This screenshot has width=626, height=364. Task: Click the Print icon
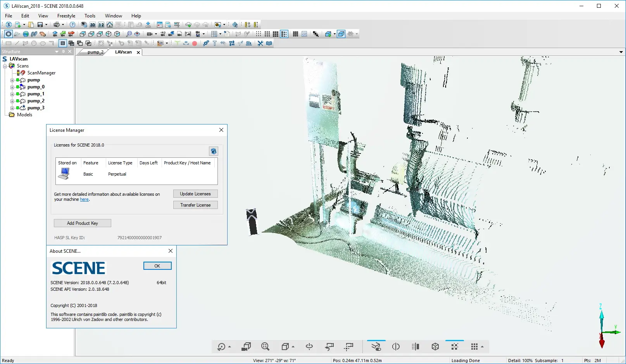57,24
